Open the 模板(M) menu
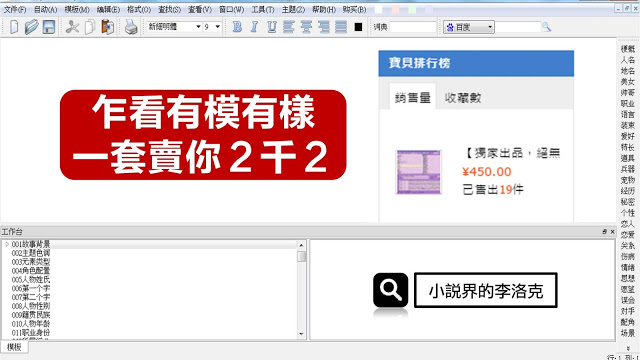The image size is (640, 360). (77, 9)
